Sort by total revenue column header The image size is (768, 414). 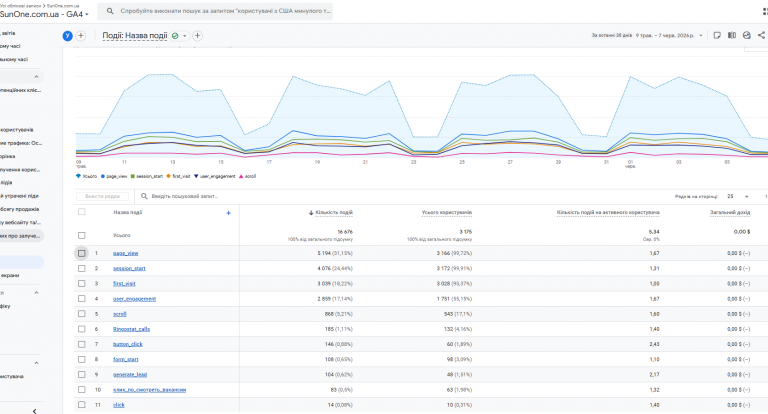[730, 213]
